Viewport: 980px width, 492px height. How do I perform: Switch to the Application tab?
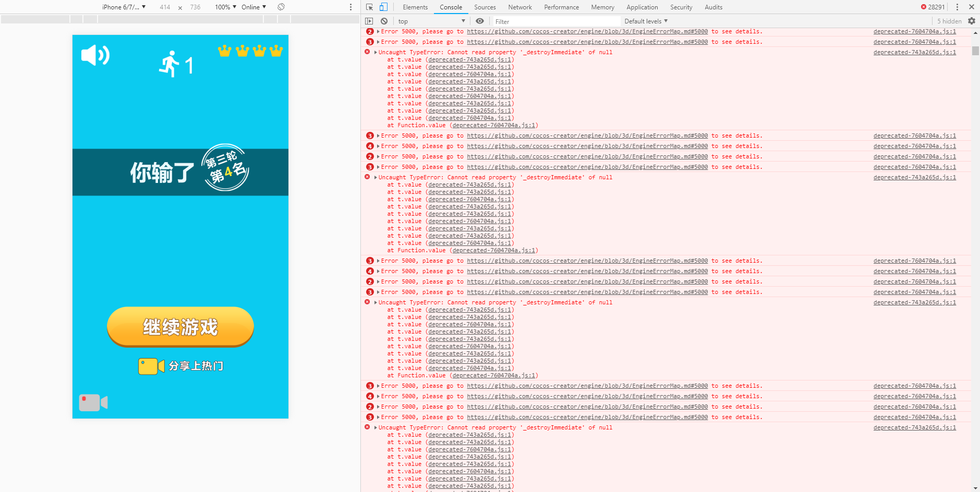(642, 7)
